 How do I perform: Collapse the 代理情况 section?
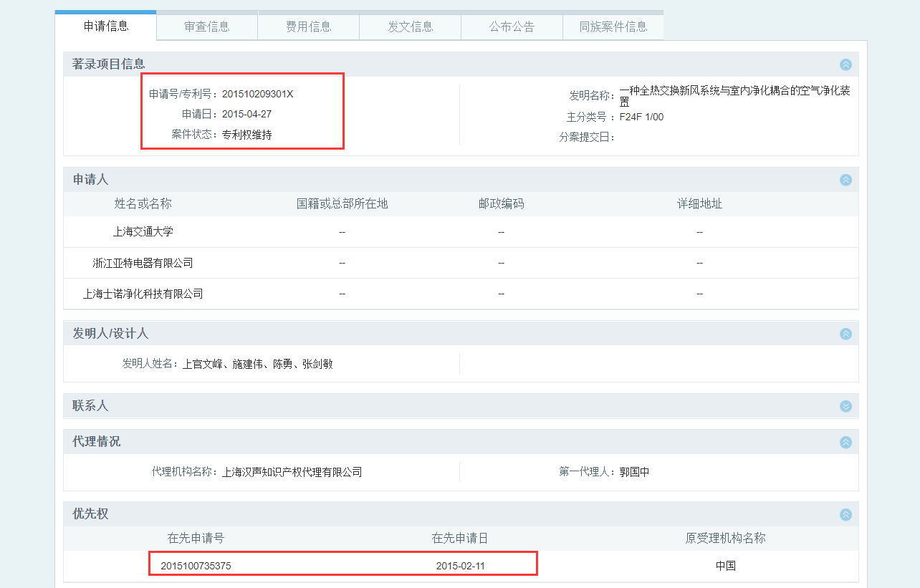[845, 442]
